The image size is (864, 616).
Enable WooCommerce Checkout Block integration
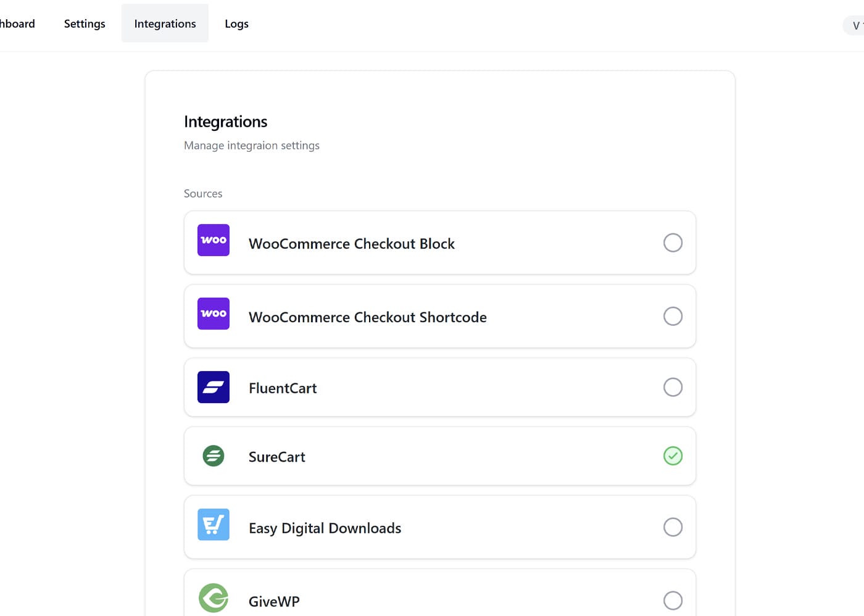[673, 243]
